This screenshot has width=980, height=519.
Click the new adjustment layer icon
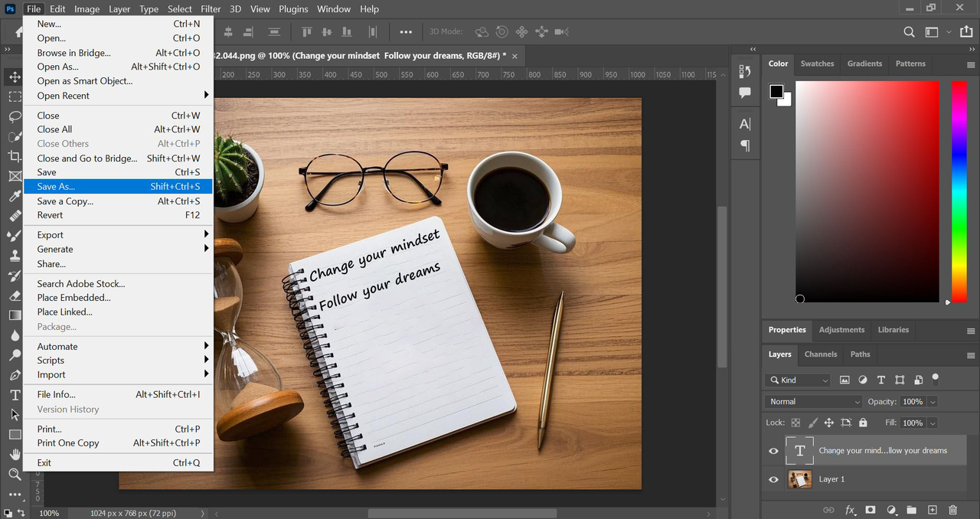pos(891,510)
